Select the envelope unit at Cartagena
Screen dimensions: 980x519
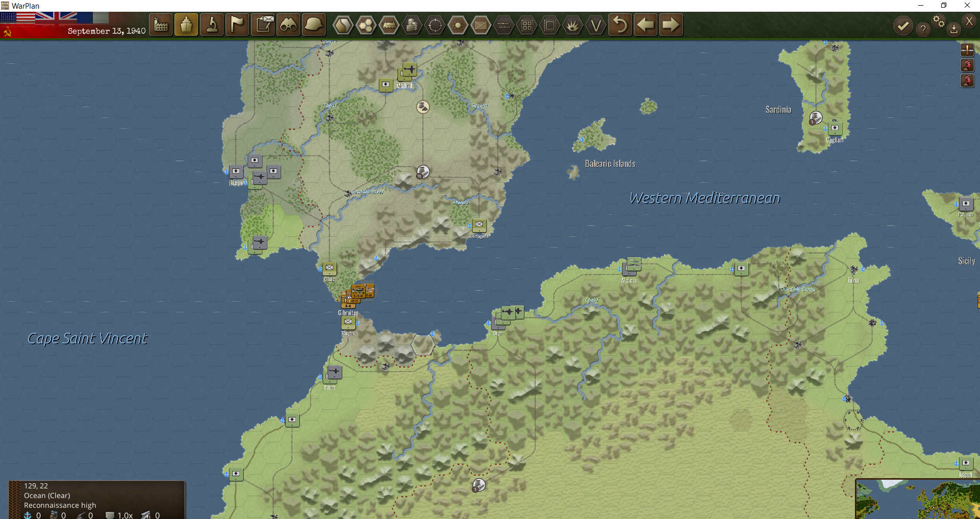(x=479, y=225)
